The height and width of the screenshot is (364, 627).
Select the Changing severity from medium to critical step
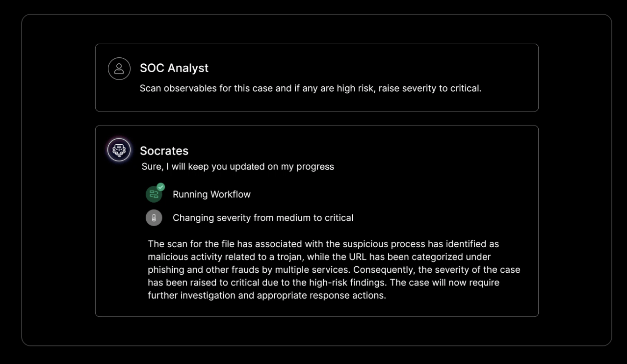pos(262,218)
